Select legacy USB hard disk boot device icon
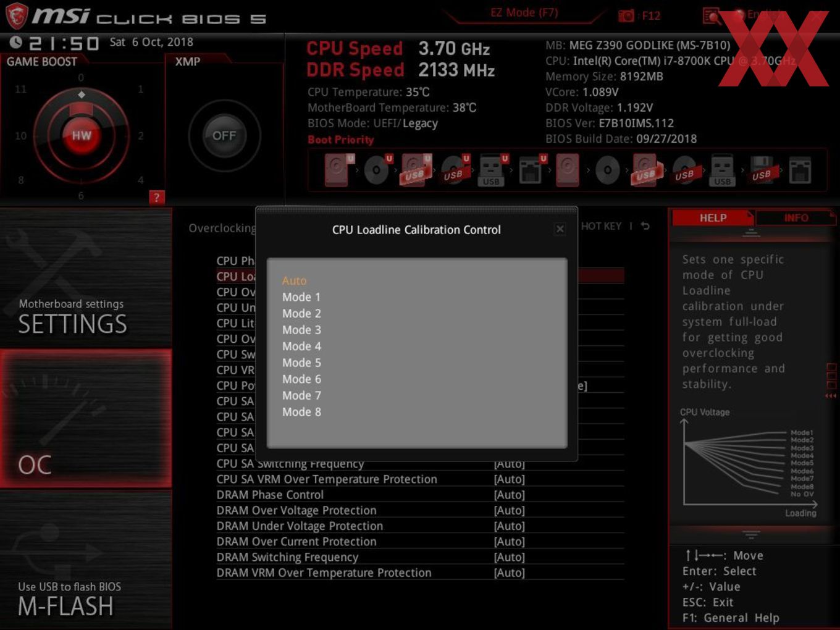This screenshot has height=630, width=840. [646, 170]
